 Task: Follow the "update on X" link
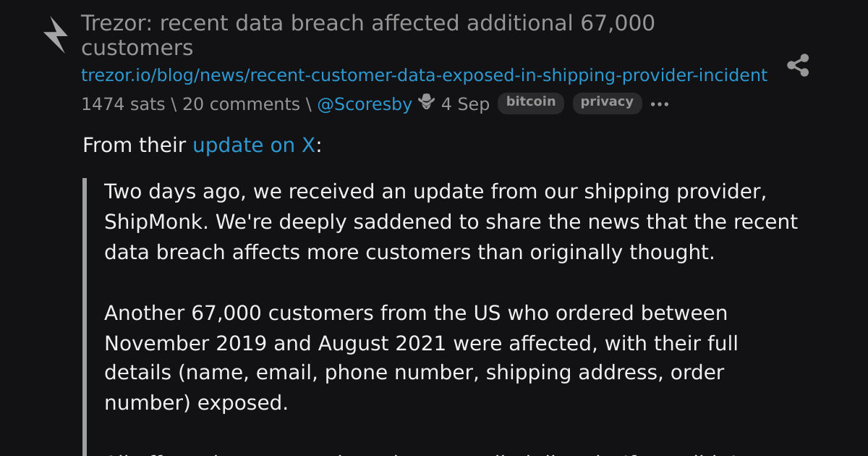coord(254,145)
